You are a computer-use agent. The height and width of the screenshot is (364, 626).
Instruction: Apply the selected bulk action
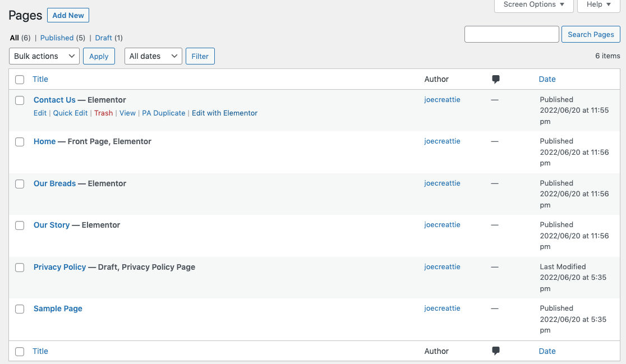coord(99,56)
